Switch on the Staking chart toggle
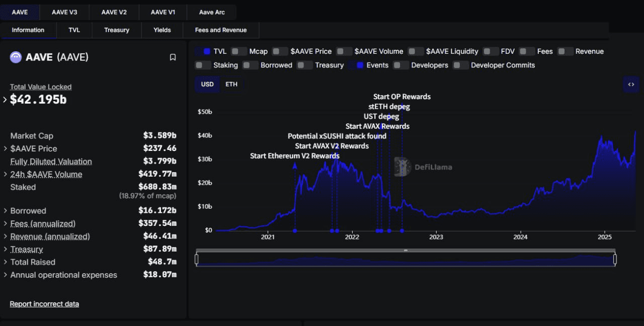The image size is (644, 326). click(203, 65)
